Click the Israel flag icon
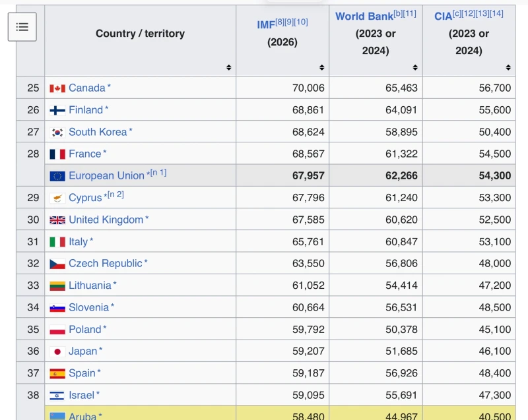The image size is (528, 420). (57, 396)
